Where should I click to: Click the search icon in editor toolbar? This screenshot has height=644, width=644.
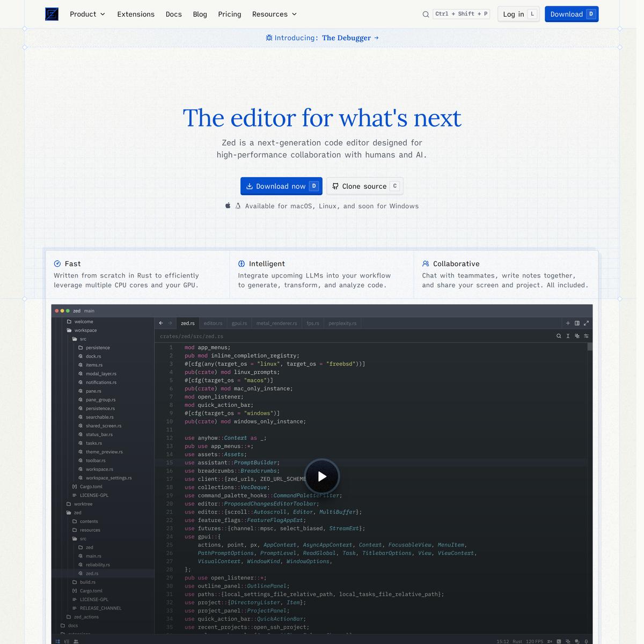click(559, 336)
